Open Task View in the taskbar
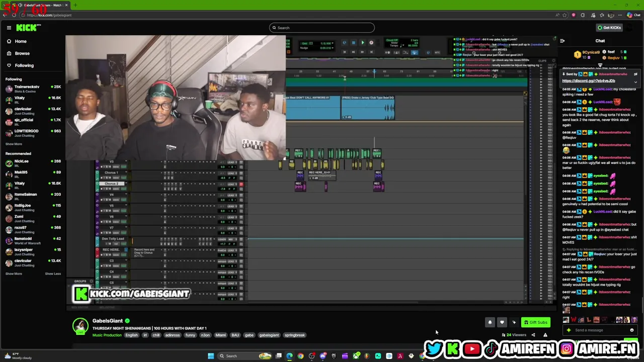 [x=278, y=356]
